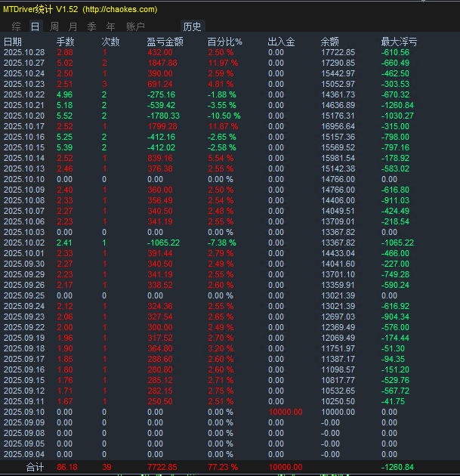This screenshot has width=460, height=476.
Task: Select date 2025.10.24
Action: coord(24,73)
